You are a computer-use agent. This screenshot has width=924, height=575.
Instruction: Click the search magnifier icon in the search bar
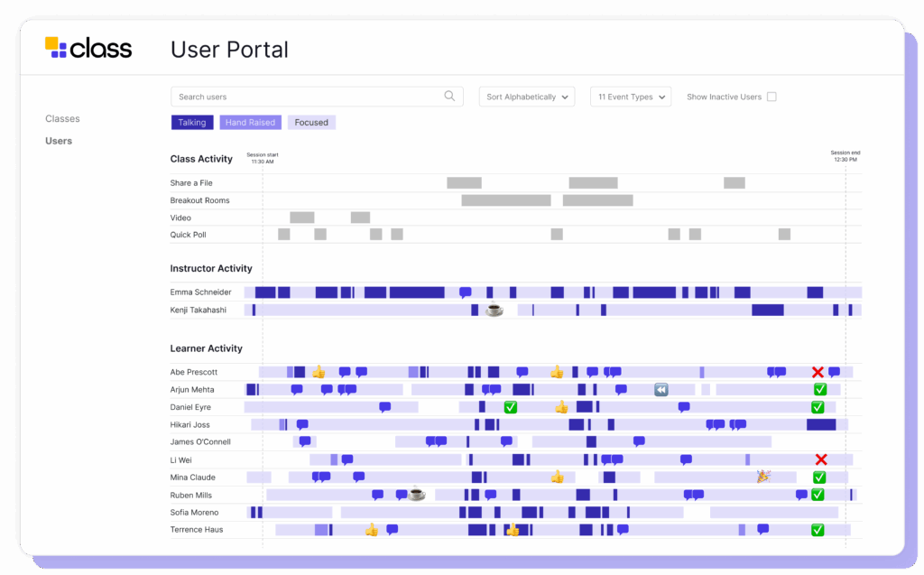click(449, 96)
